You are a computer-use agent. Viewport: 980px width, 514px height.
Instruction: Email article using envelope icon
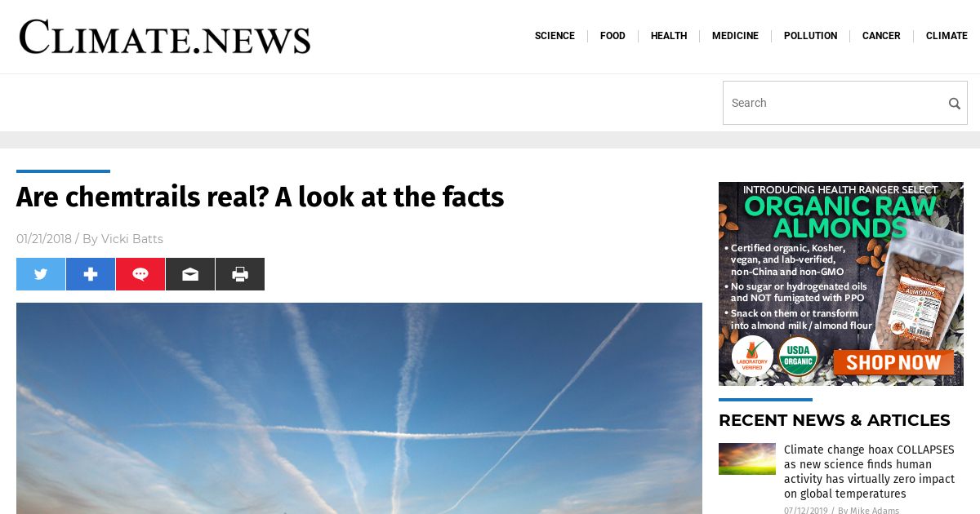tap(190, 274)
